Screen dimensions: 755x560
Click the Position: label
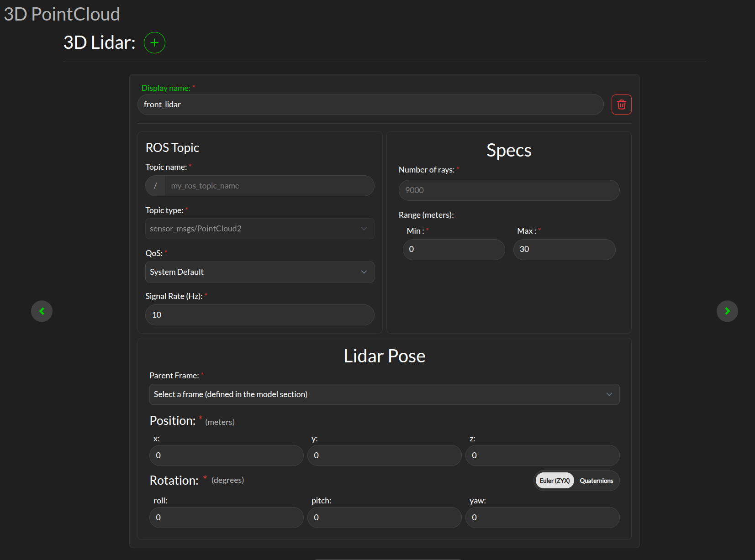tap(172, 421)
